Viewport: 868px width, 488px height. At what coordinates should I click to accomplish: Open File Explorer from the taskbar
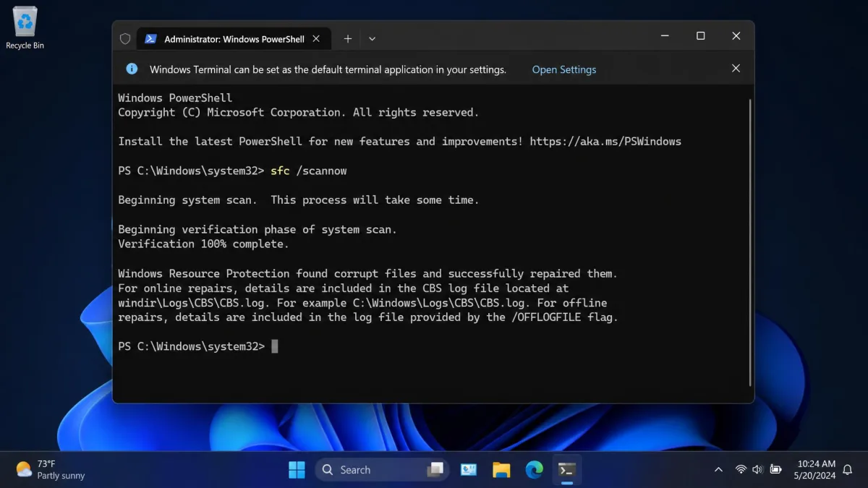(501, 470)
